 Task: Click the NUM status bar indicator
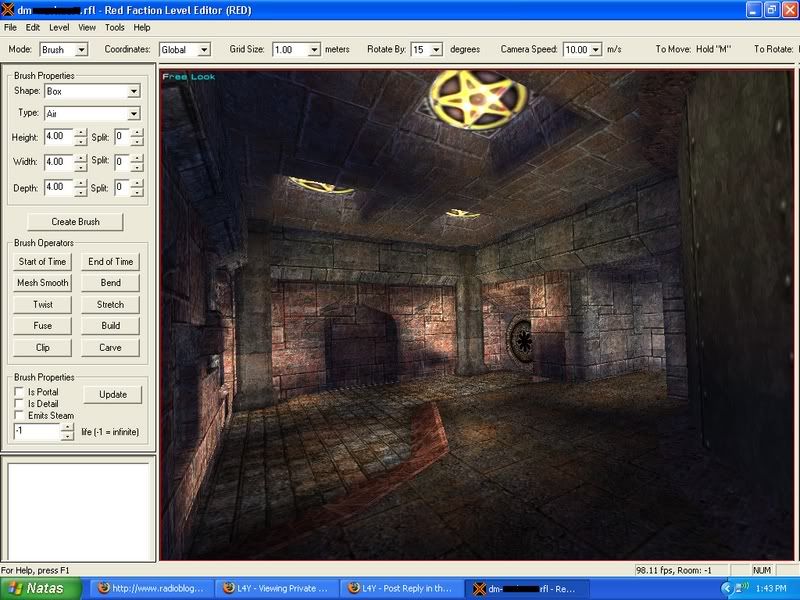click(762, 570)
